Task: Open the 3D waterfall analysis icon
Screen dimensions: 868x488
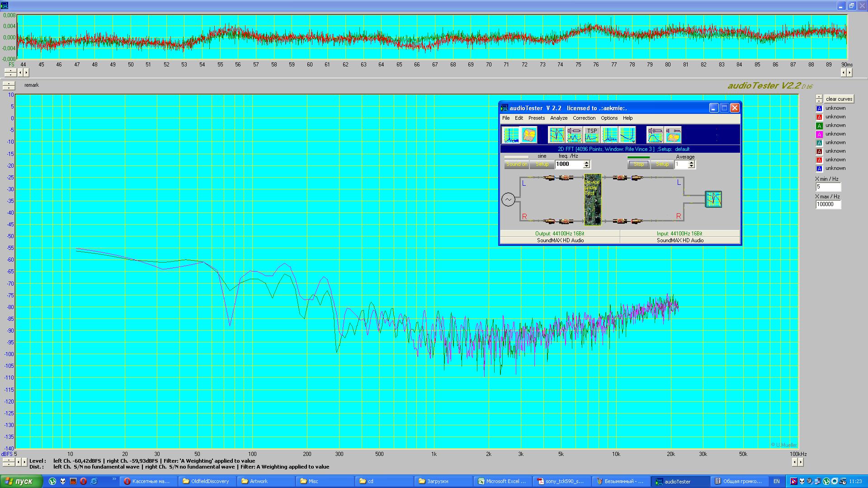Action: click(529, 135)
